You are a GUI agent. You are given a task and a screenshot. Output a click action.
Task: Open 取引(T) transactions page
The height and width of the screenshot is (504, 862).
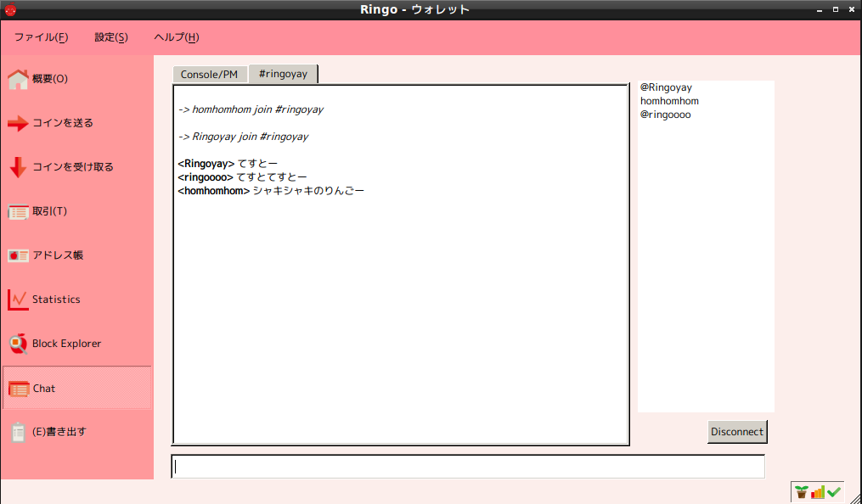pyautogui.click(x=77, y=211)
